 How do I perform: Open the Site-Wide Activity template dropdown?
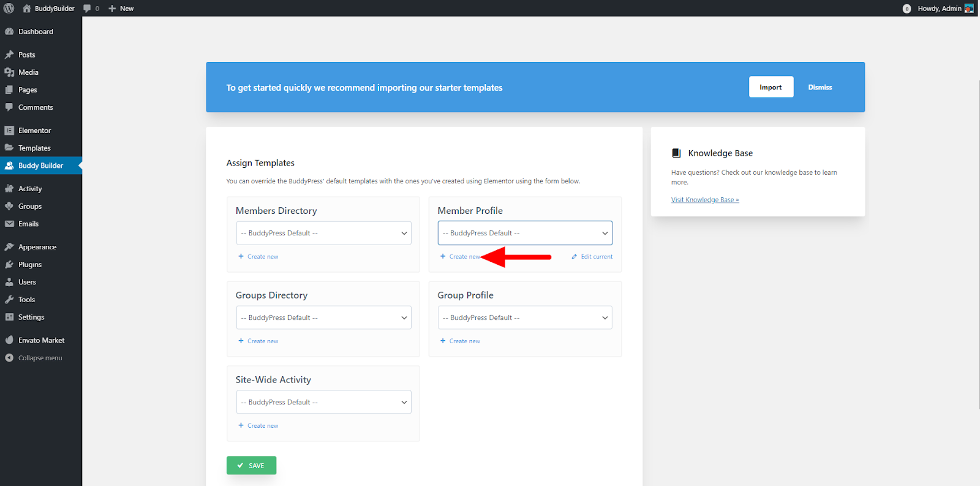(x=323, y=402)
